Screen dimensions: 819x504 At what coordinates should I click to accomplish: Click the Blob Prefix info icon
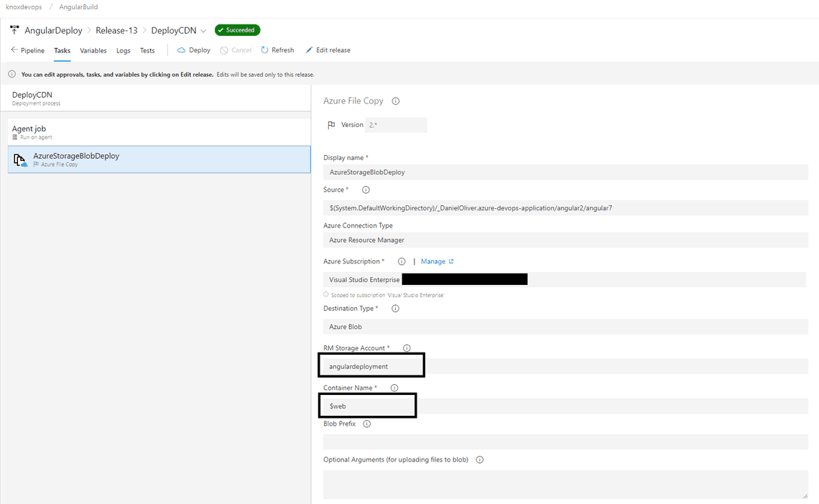pos(366,424)
